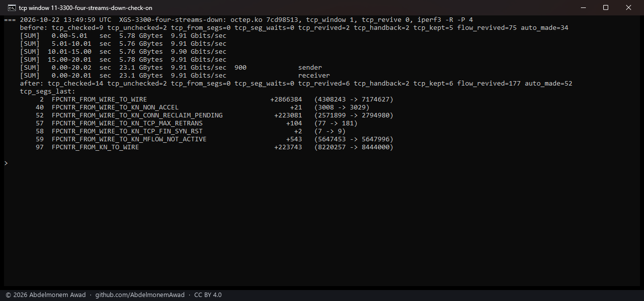Click the '10.01-15.00' interval row
The width and height of the screenshot is (644, 301).
click(x=123, y=52)
